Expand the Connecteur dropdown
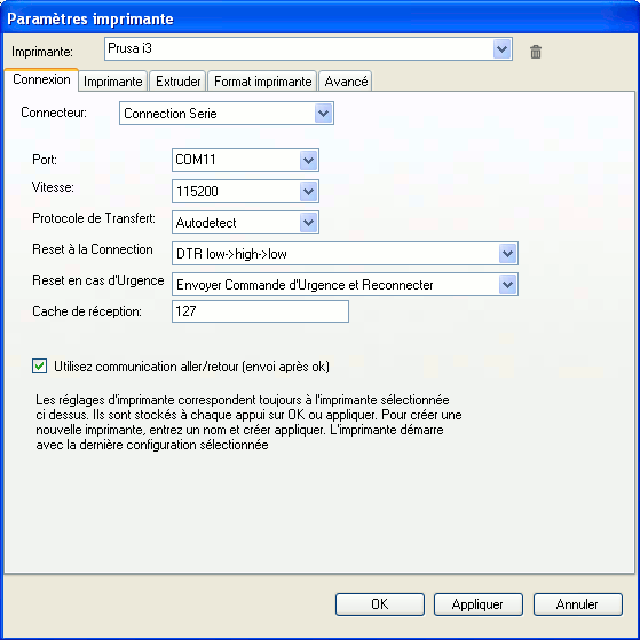The height and width of the screenshot is (640, 640). [323, 114]
